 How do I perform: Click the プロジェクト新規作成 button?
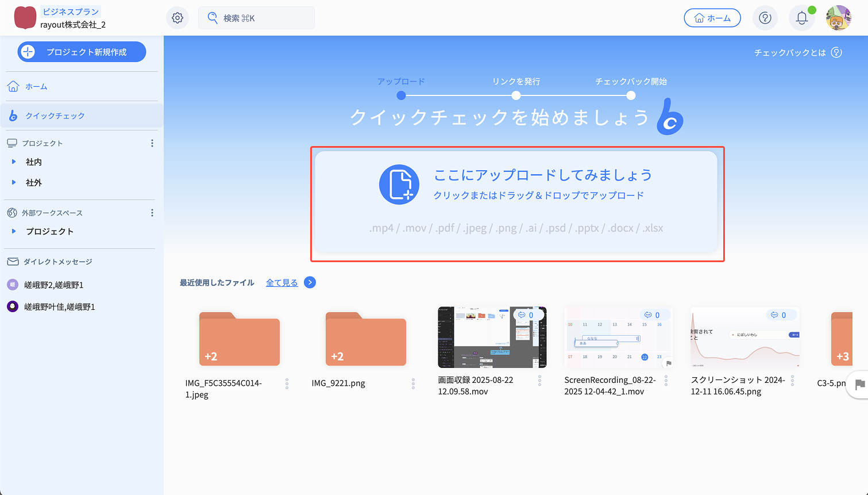[x=82, y=52]
